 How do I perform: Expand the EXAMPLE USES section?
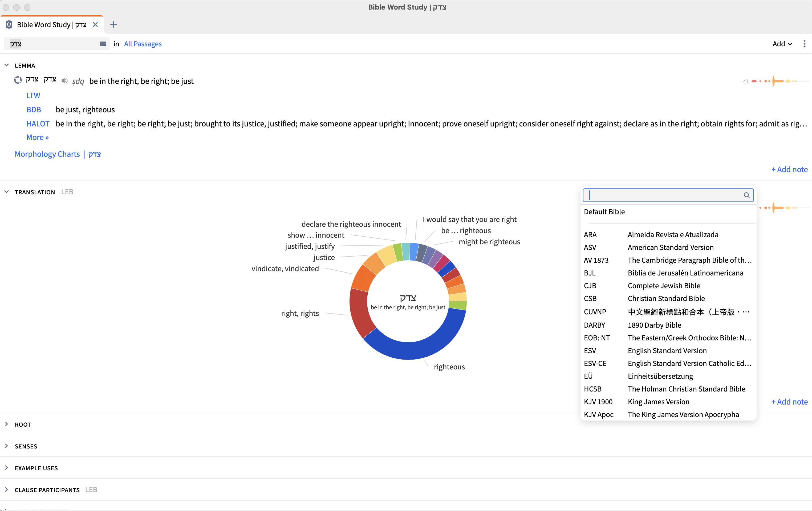click(x=6, y=468)
